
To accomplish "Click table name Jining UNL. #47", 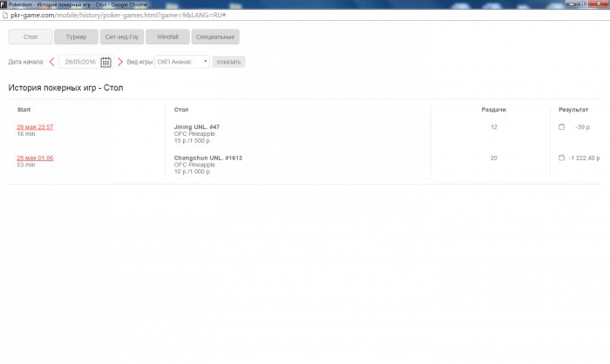I will (197, 127).
